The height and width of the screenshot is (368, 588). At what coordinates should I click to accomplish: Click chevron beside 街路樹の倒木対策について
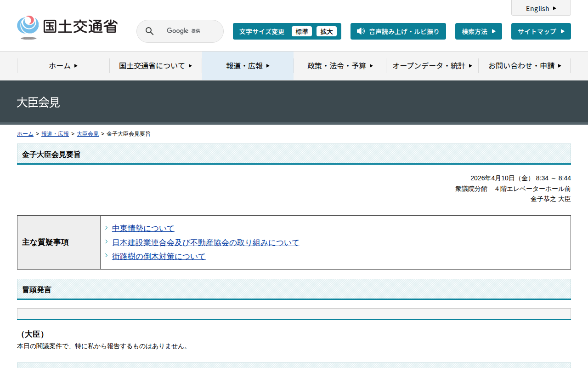(107, 255)
